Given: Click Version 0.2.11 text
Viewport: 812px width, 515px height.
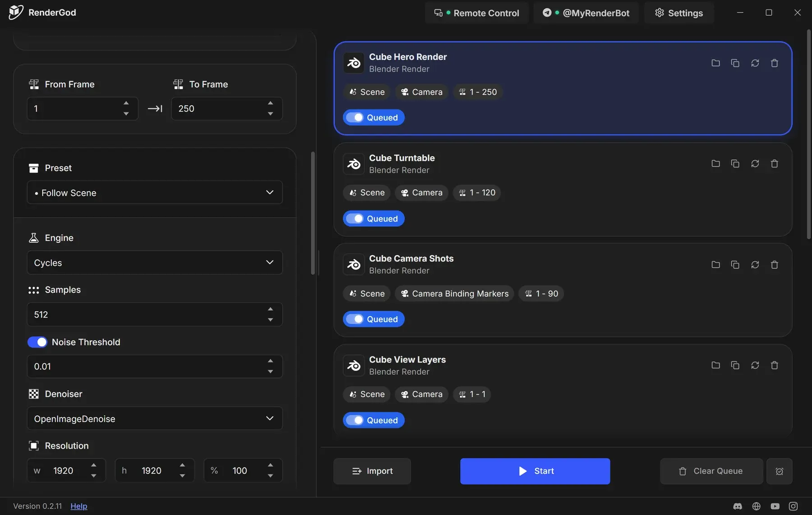Looking at the screenshot, I should point(37,506).
